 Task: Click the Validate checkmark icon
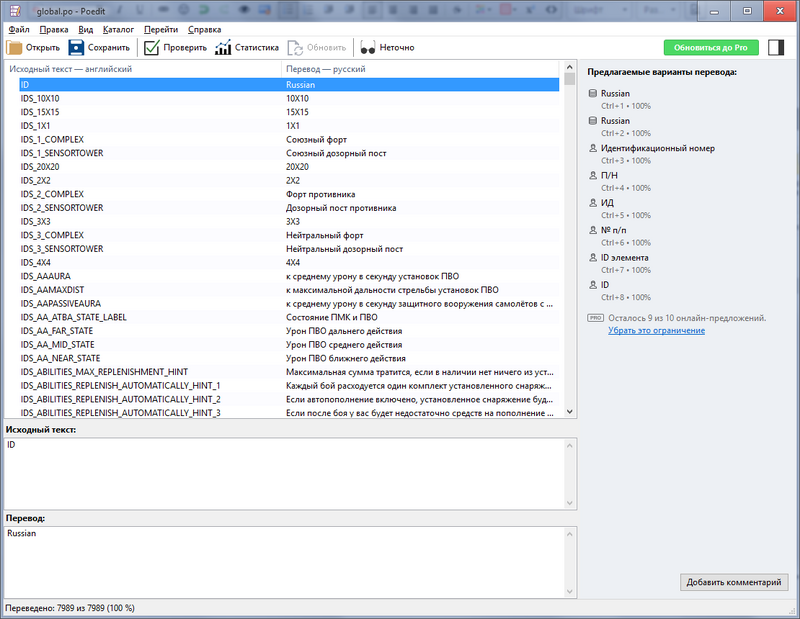[x=151, y=47]
